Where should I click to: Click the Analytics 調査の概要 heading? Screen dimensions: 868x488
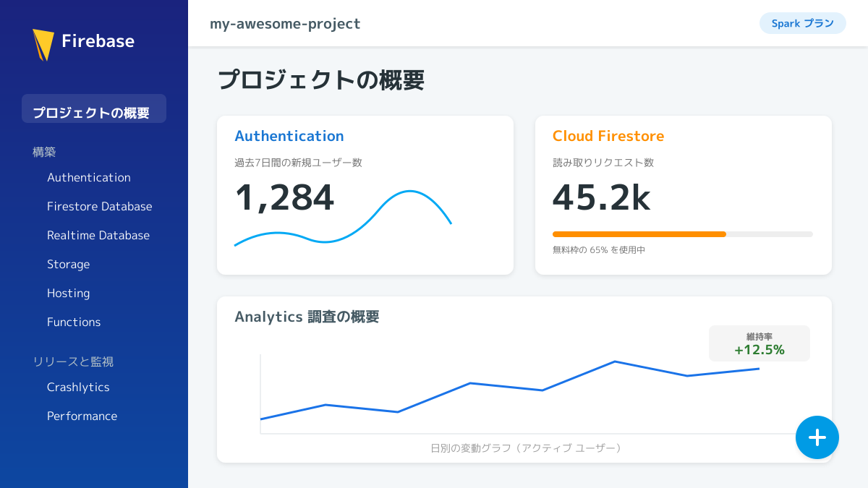point(307,317)
